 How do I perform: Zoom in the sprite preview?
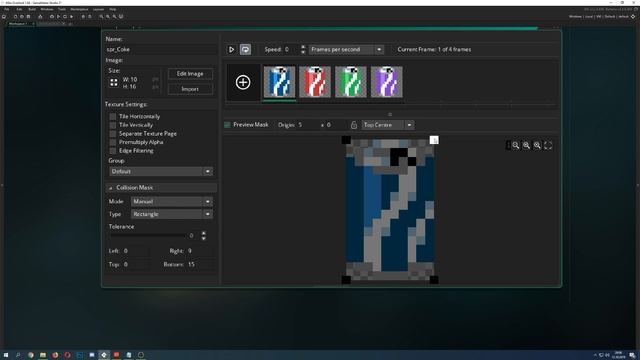[537, 145]
